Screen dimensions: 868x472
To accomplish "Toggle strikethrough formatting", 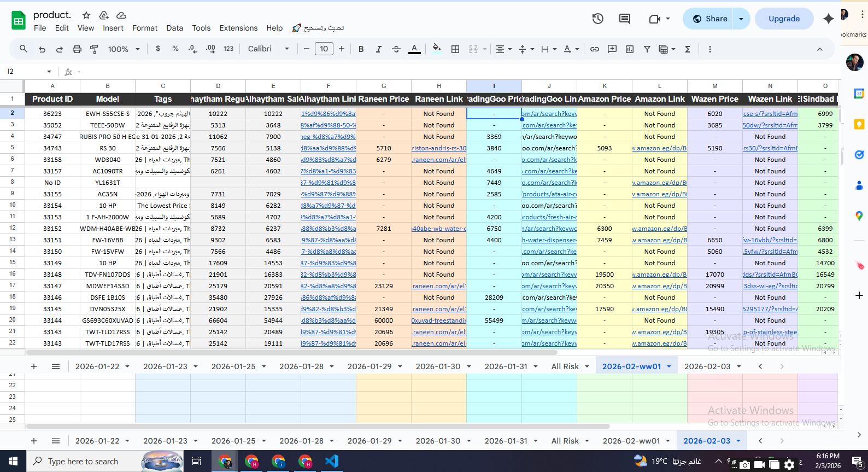I will (396, 49).
